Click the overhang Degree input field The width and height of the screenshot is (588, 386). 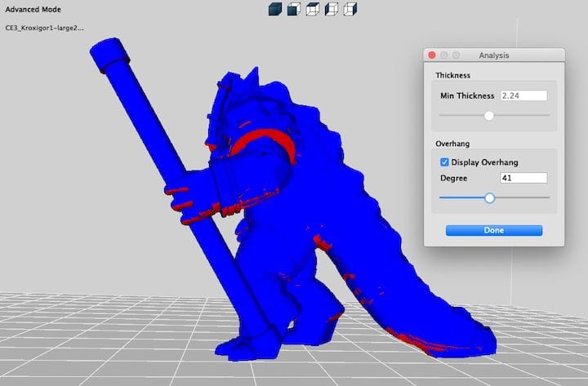[x=523, y=178]
